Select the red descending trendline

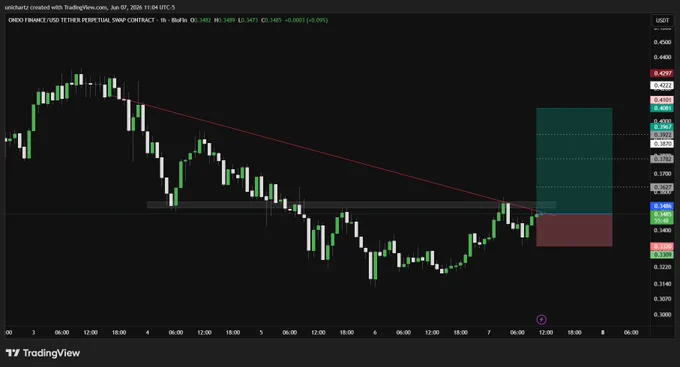click(330, 155)
